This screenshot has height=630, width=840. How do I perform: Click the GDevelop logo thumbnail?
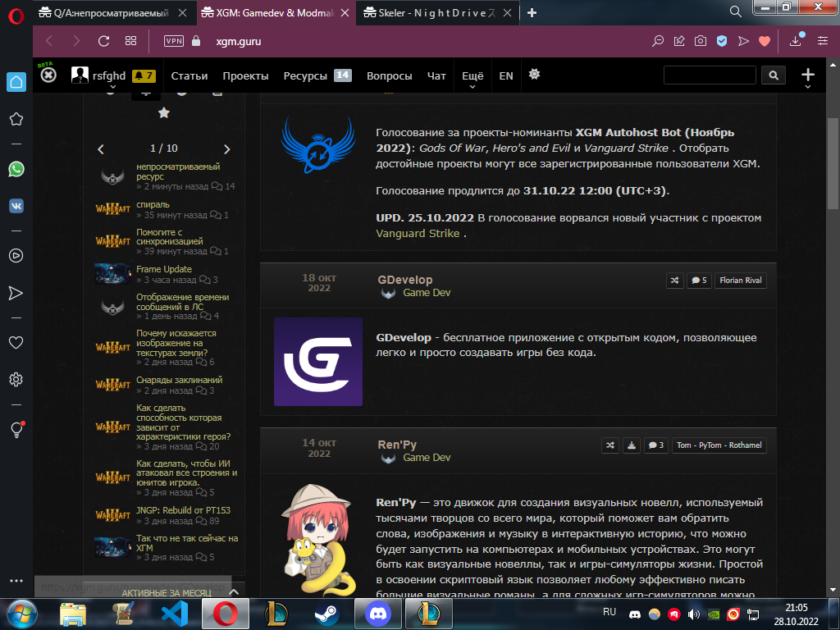tap(318, 362)
